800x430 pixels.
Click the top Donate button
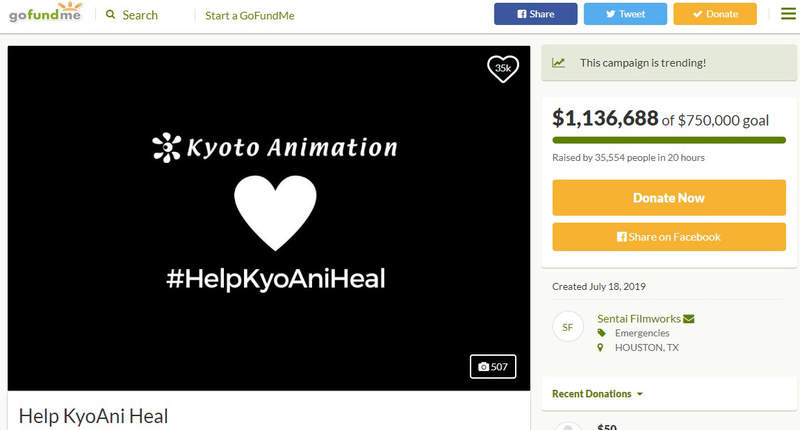coord(714,14)
